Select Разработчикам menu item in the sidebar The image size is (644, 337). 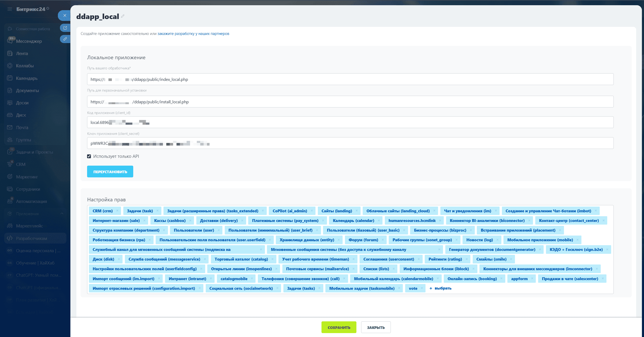click(32, 238)
